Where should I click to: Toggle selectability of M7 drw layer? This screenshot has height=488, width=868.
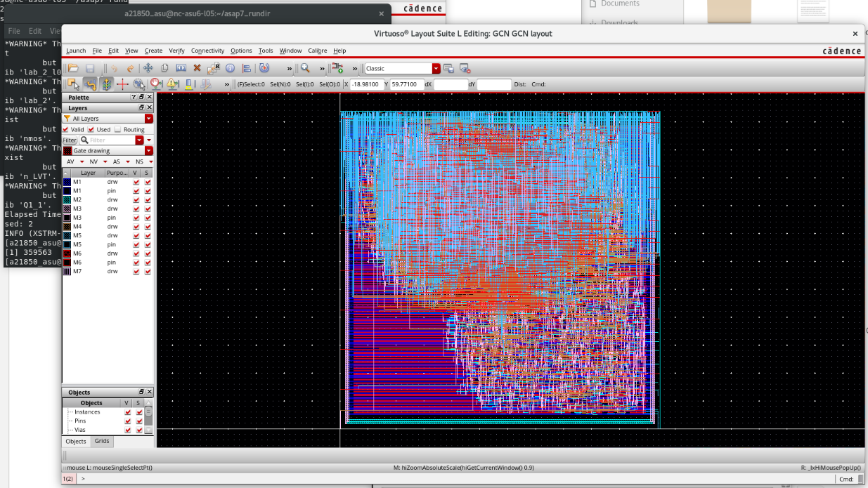[148, 271]
